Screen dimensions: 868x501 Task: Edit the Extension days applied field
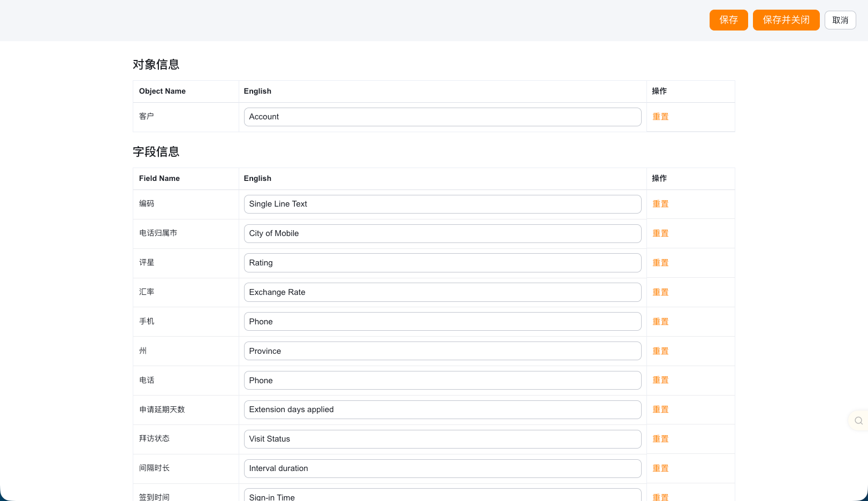pos(443,409)
